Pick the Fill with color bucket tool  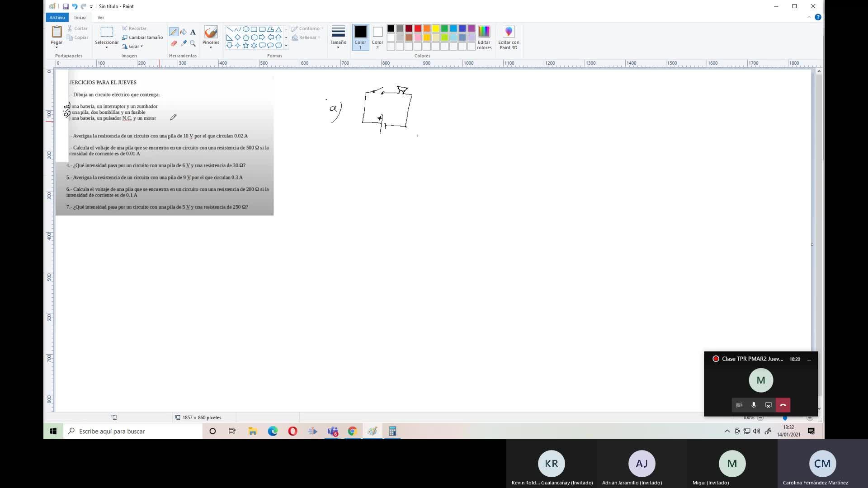(x=183, y=32)
